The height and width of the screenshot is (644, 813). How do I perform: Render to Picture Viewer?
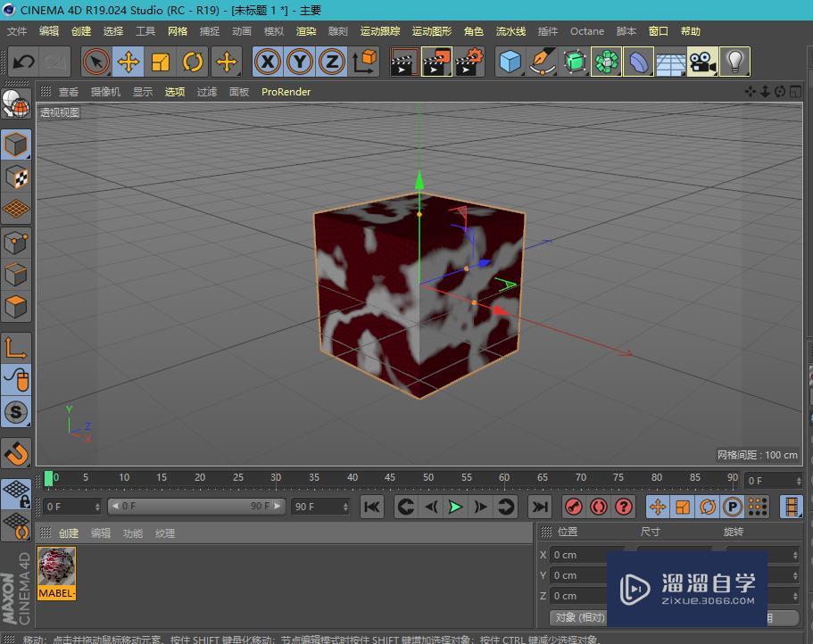click(x=436, y=62)
